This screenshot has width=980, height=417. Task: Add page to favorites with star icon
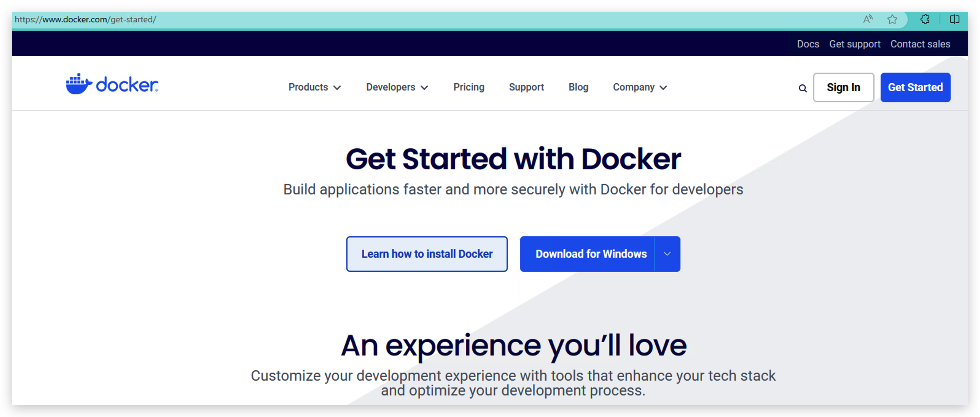pos(892,19)
